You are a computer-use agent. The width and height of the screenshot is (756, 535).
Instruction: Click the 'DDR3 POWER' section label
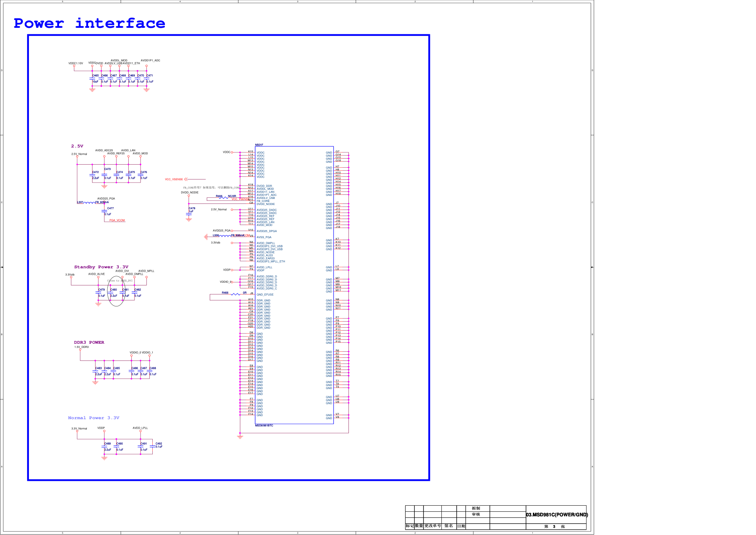(89, 343)
